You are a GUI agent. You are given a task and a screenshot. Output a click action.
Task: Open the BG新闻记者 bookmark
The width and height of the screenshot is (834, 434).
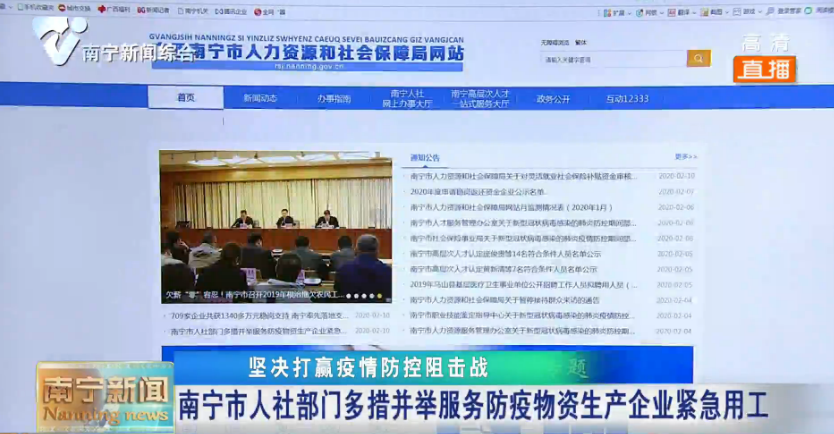(153, 10)
